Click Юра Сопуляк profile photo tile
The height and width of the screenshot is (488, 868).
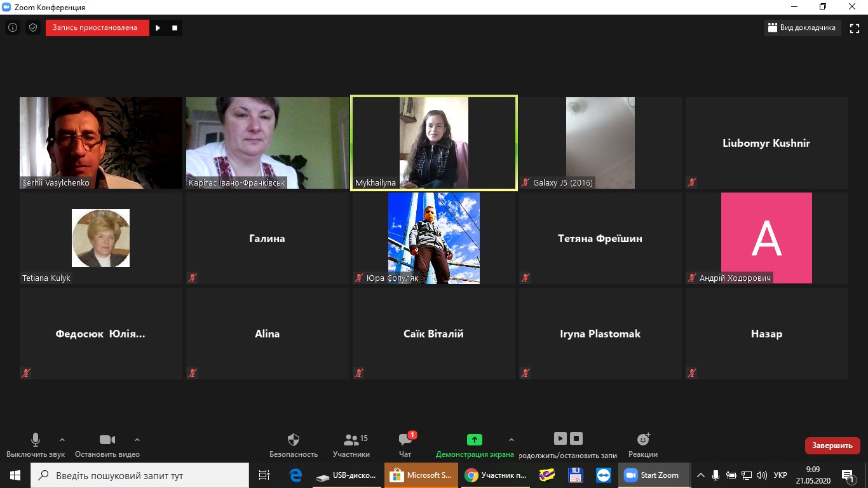(x=434, y=238)
